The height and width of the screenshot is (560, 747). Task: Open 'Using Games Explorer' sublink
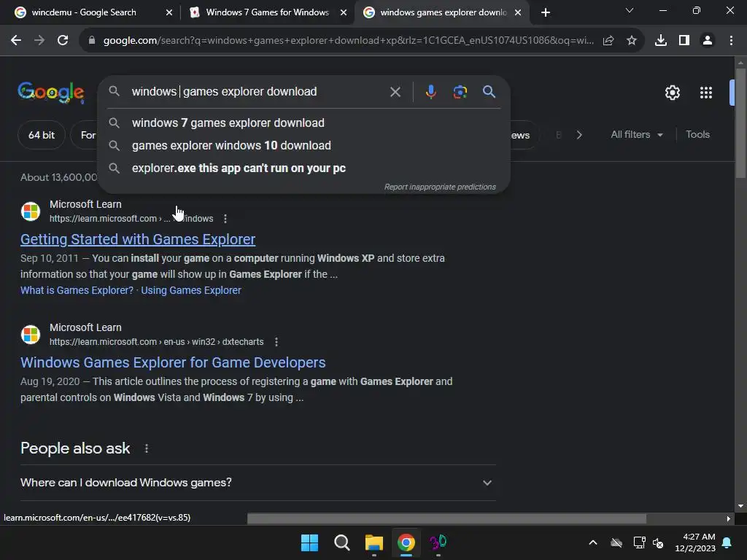pyautogui.click(x=191, y=290)
